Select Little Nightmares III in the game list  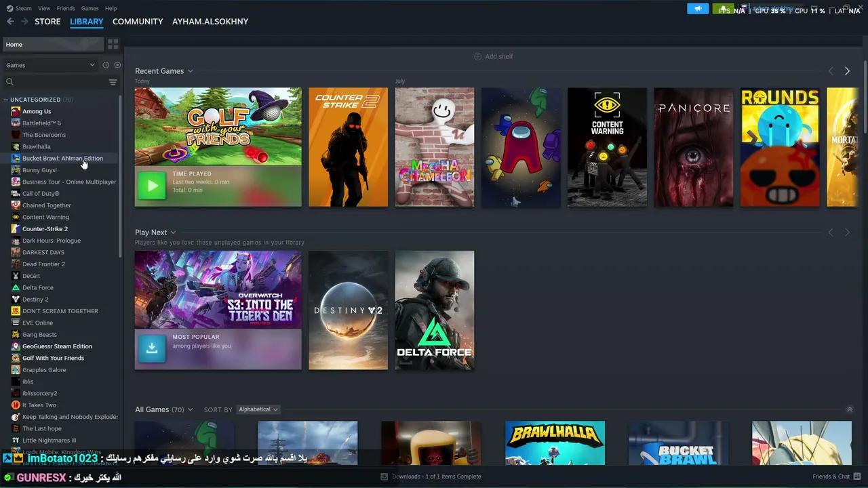(x=50, y=441)
